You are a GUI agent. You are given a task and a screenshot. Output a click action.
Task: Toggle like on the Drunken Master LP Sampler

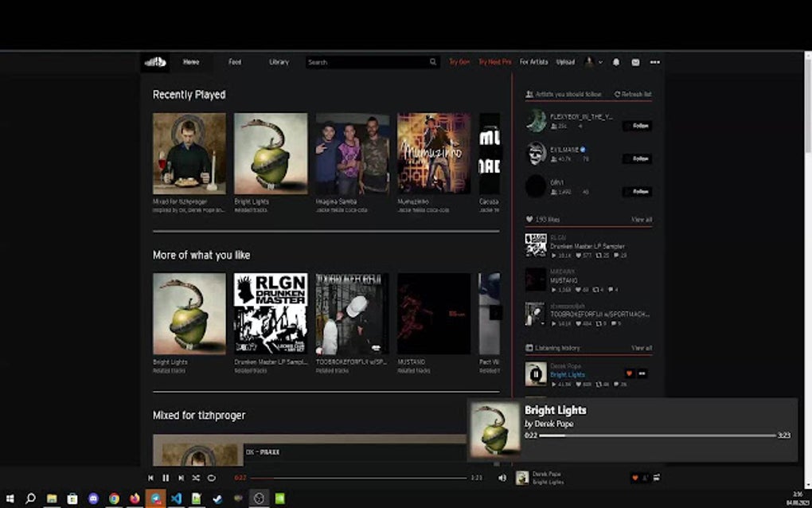click(578, 255)
